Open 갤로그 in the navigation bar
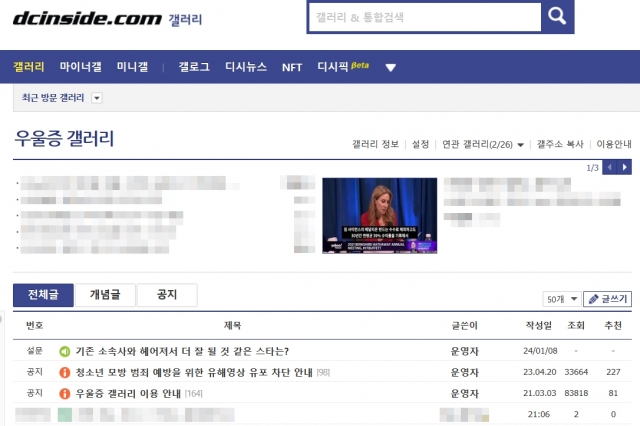Image resolution: width=640 pixels, height=426 pixels. tap(194, 67)
